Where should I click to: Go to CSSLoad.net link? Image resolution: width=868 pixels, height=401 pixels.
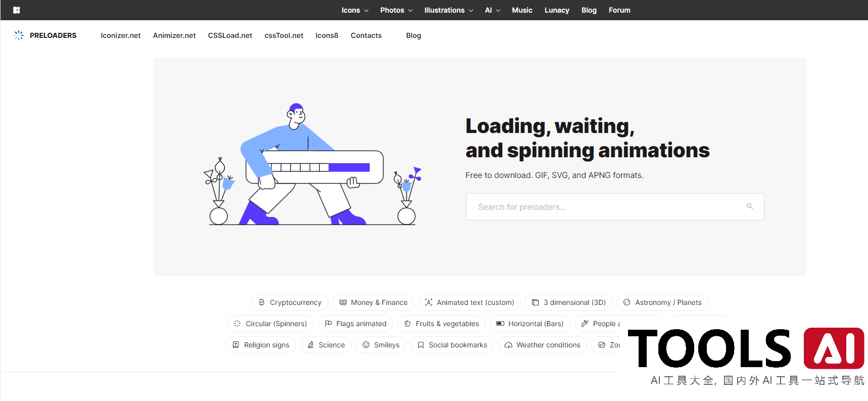click(x=230, y=35)
